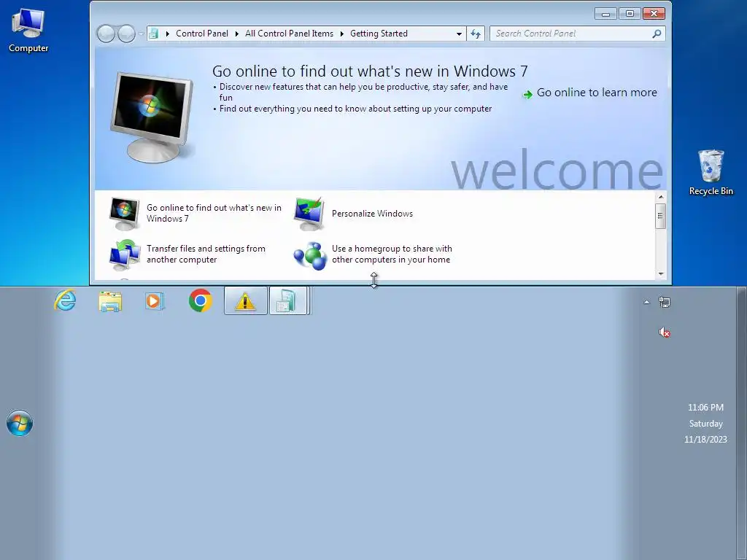747x560 pixels.
Task: Open address bar history dropdown
Action: [459, 34]
